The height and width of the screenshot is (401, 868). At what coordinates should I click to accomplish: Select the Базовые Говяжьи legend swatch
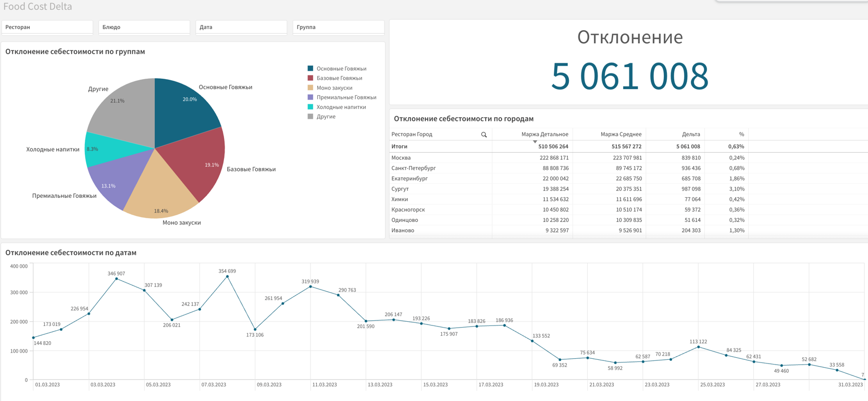pyautogui.click(x=311, y=78)
